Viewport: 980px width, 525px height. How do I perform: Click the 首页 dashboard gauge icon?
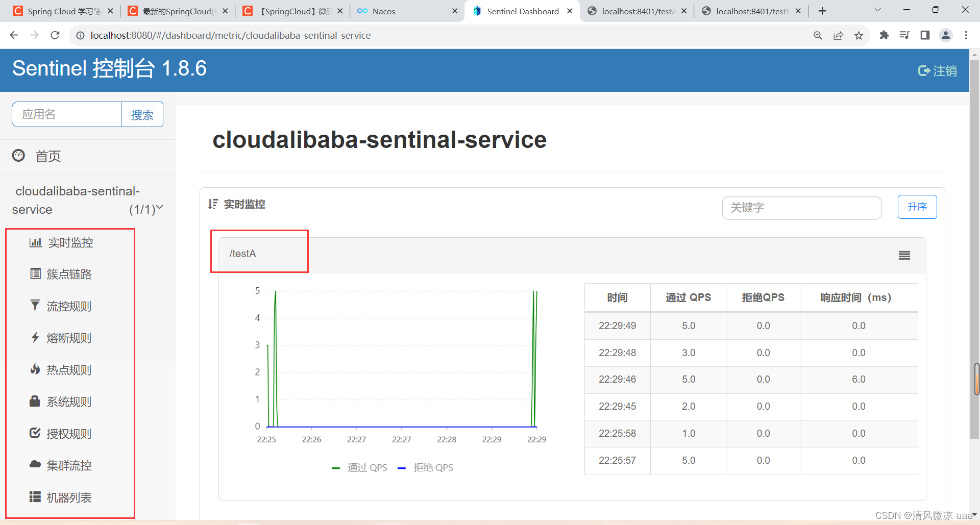click(x=18, y=156)
